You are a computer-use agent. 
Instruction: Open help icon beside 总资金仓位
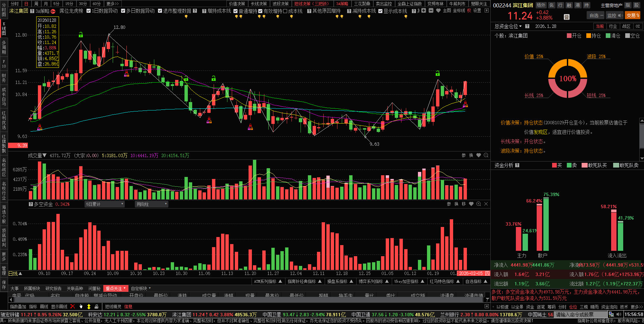527,26
